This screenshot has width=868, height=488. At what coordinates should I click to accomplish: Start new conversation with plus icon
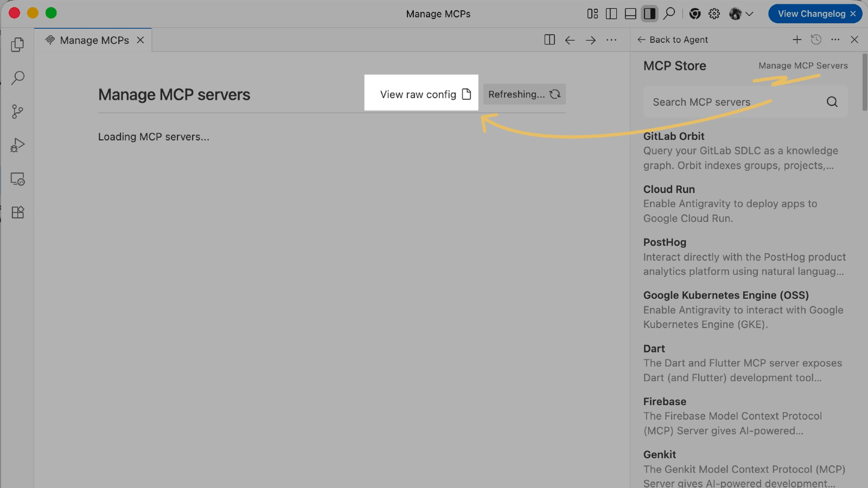(797, 40)
